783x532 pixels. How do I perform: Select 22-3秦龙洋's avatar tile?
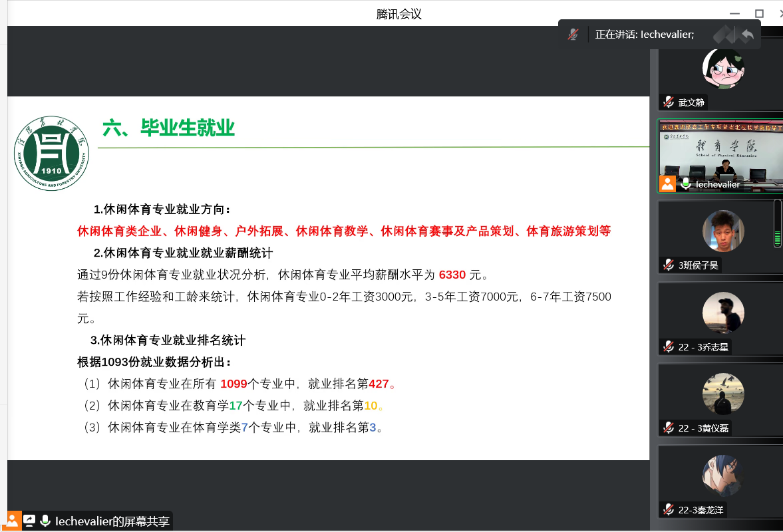coord(723,475)
